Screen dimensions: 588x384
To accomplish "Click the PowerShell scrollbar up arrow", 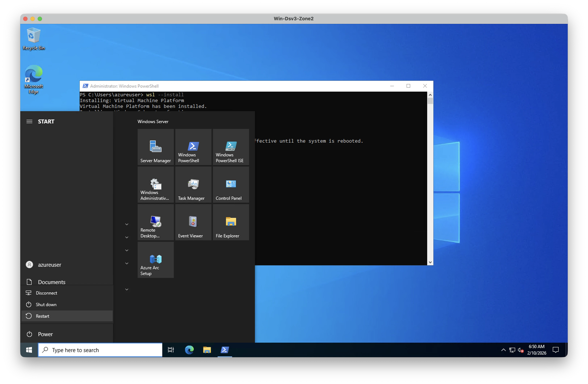I will coord(430,95).
